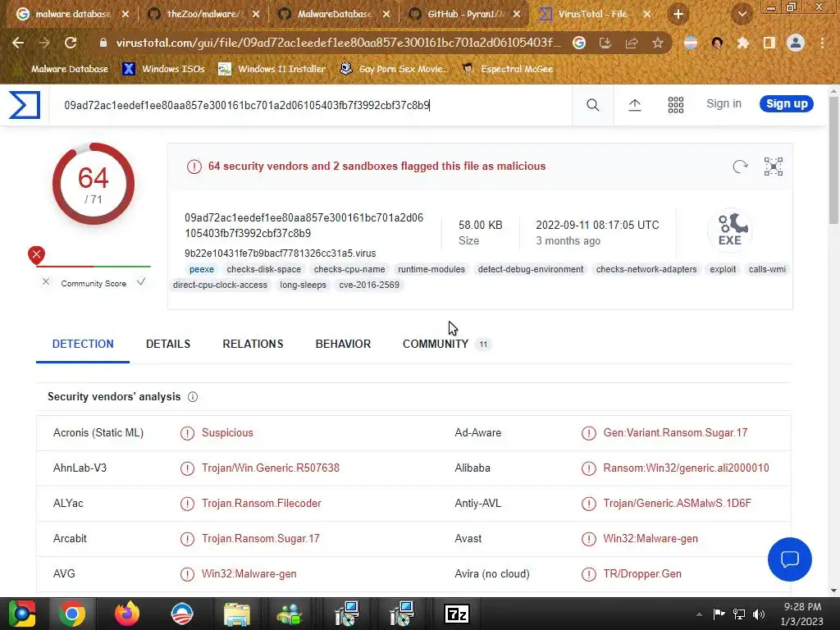Switch to the MalwareDatabase GitHub browser tab

335,15
